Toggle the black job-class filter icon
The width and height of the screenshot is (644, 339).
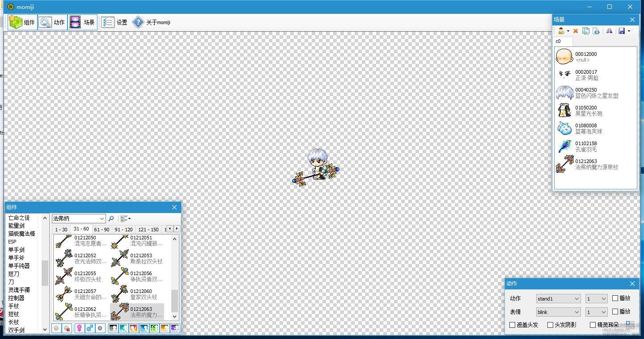click(x=114, y=328)
